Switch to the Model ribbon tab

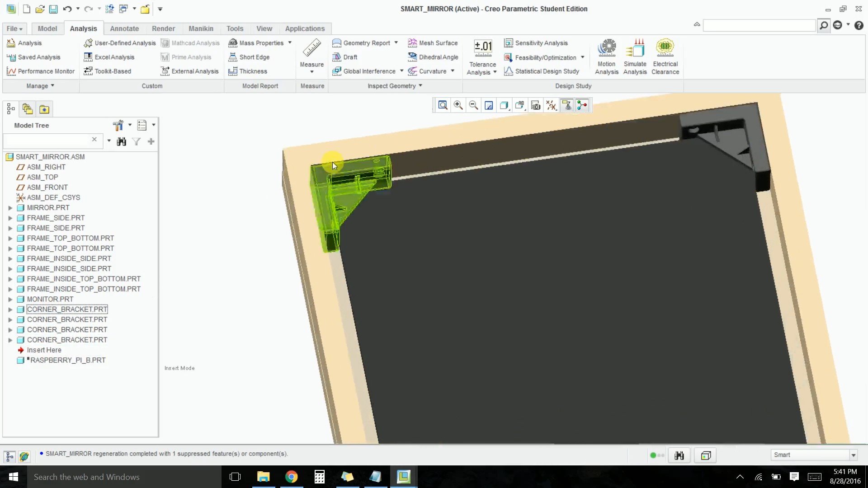(47, 28)
